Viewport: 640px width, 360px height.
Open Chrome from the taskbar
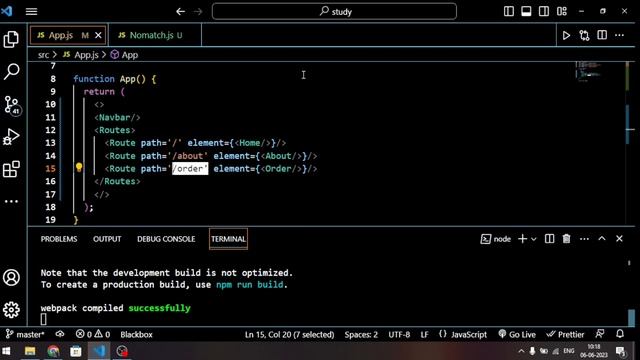(53, 351)
